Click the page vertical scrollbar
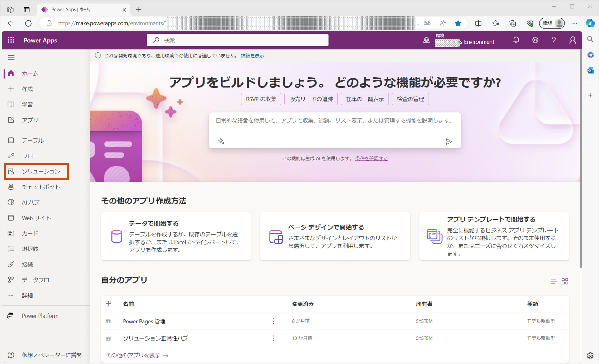Image resolution: width=599 pixels, height=364 pixels. click(x=581, y=159)
